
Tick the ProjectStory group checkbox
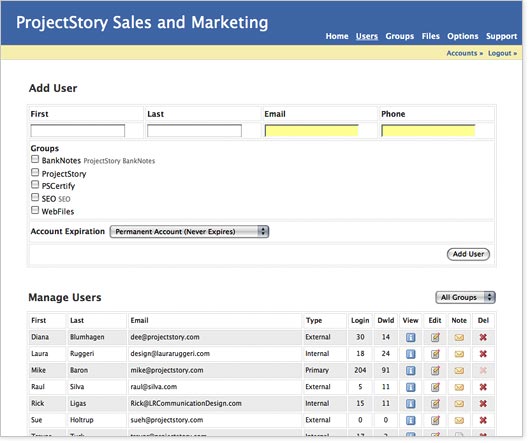point(35,172)
